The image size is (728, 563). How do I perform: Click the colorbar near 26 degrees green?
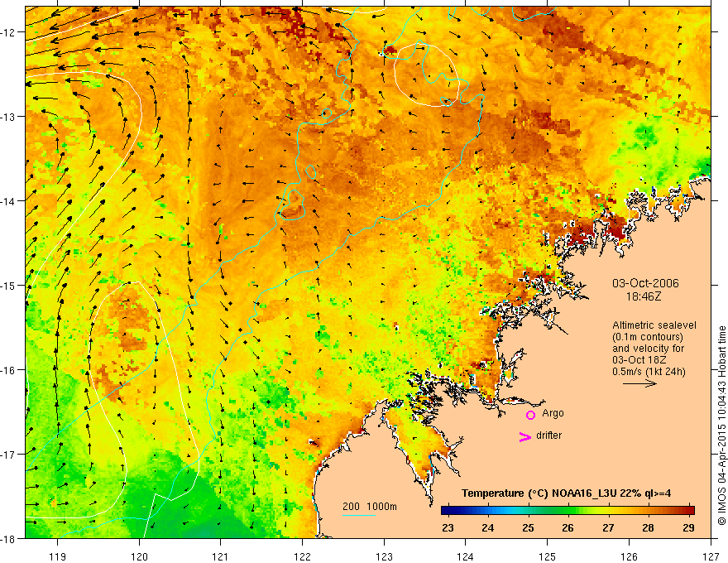coord(568,511)
